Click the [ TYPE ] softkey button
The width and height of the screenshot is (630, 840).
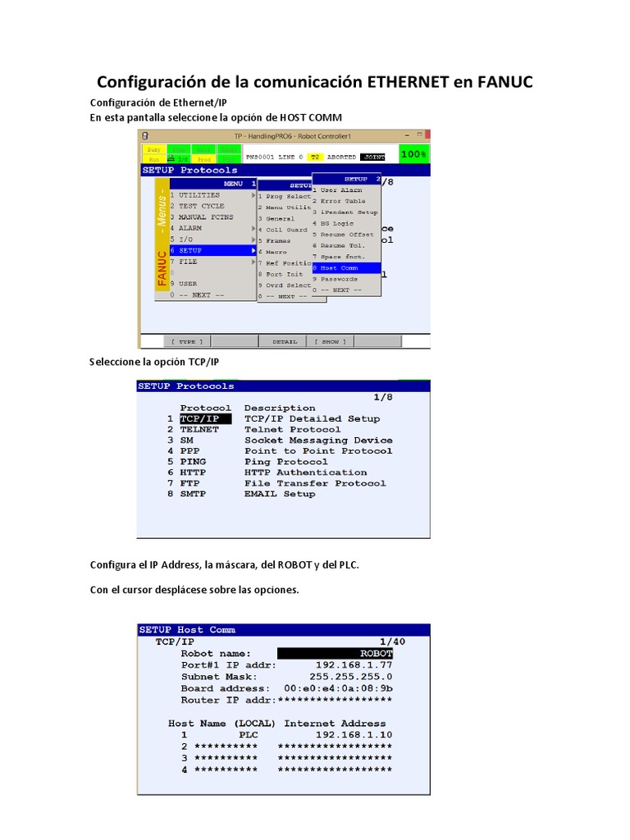187,342
